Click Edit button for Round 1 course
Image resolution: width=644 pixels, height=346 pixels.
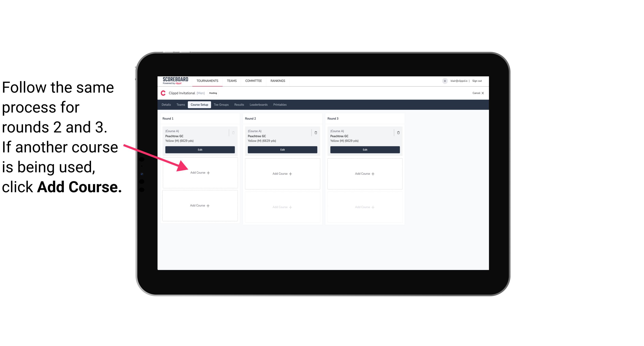point(200,150)
